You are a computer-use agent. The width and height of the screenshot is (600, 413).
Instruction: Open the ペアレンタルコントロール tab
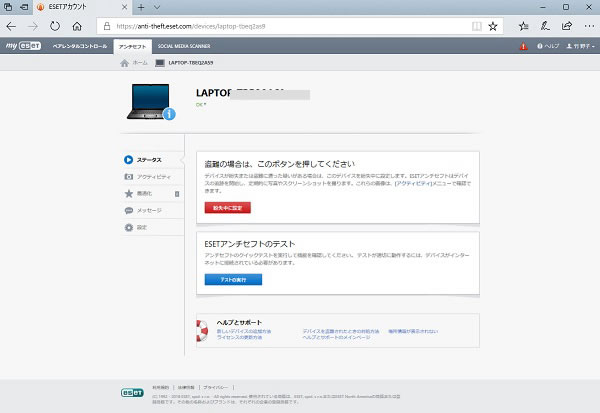tap(80, 46)
